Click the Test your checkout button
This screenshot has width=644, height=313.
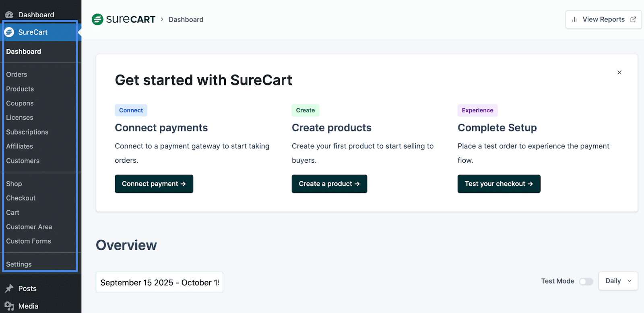coord(499,184)
